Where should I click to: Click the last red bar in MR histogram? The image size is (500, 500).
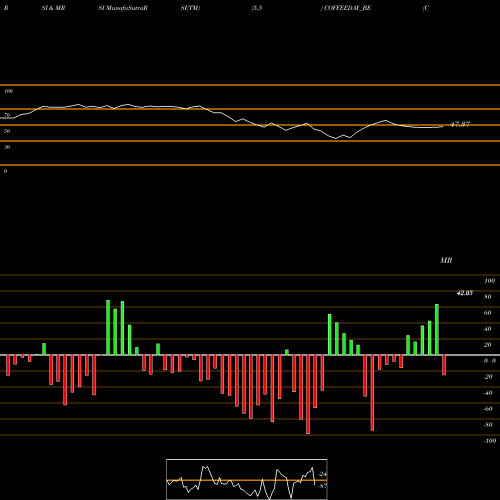444,365
